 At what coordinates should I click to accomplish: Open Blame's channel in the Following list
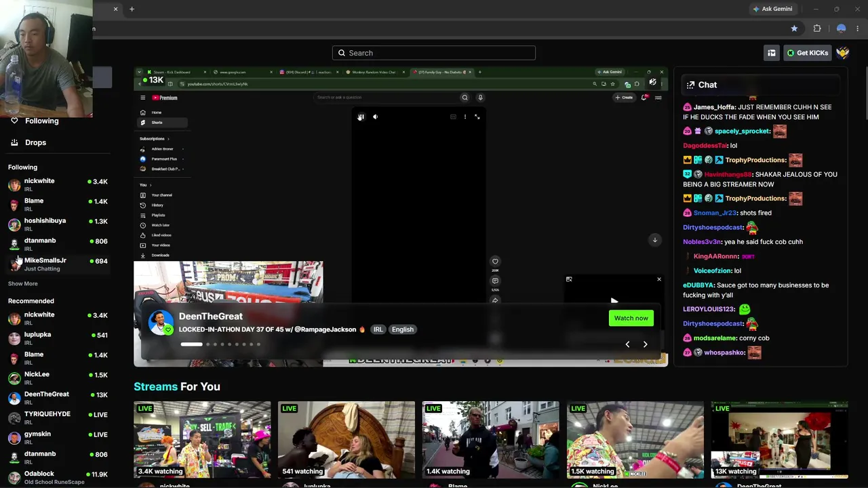click(58, 204)
